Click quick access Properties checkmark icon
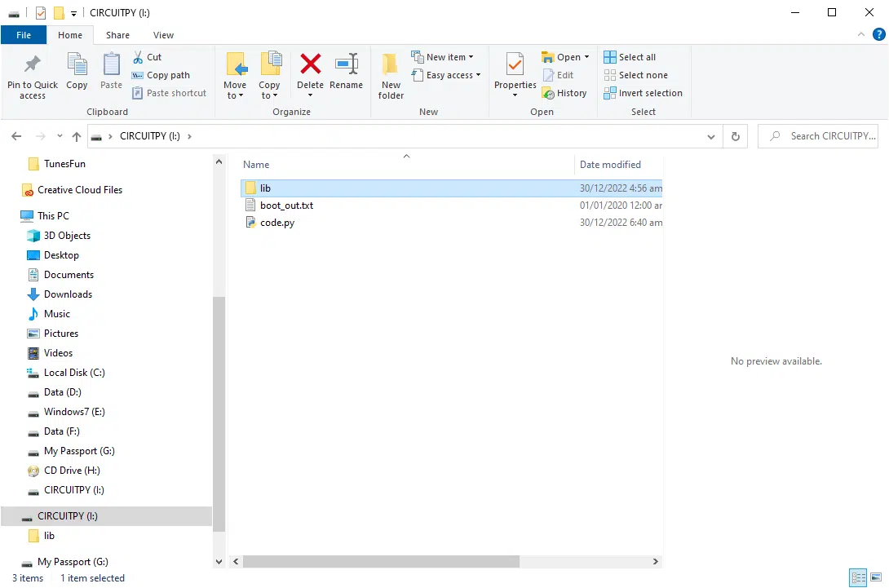This screenshot has width=889, height=588. [x=40, y=12]
